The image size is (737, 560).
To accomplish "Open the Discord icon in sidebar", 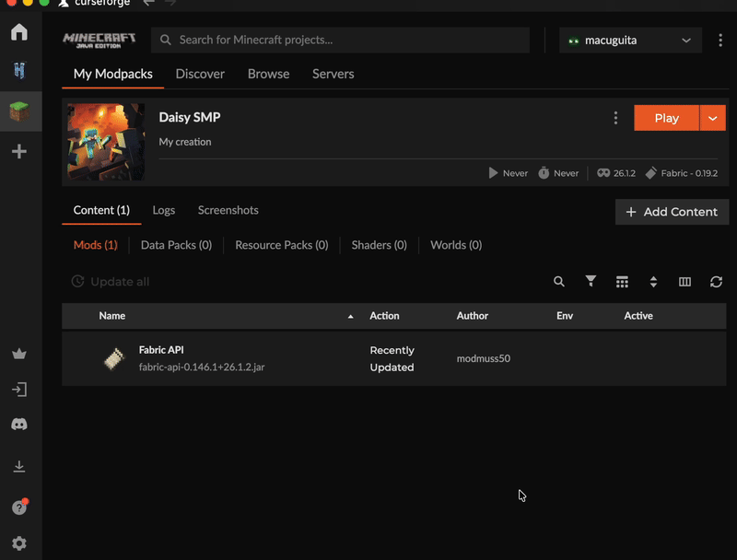I will (x=19, y=425).
